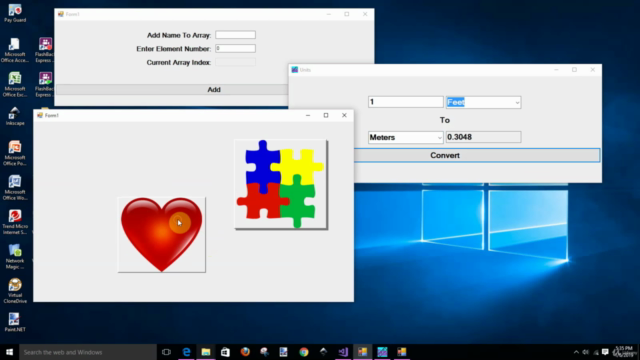This screenshot has width=640, height=360.
Task: Open Microsoft Office Word desktop shortcut
Action: tap(15, 188)
